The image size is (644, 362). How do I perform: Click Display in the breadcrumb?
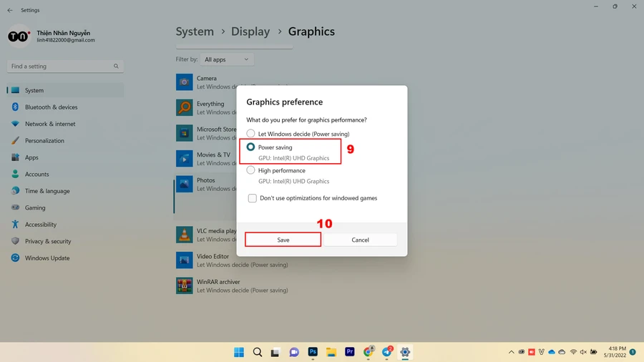tap(250, 31)
